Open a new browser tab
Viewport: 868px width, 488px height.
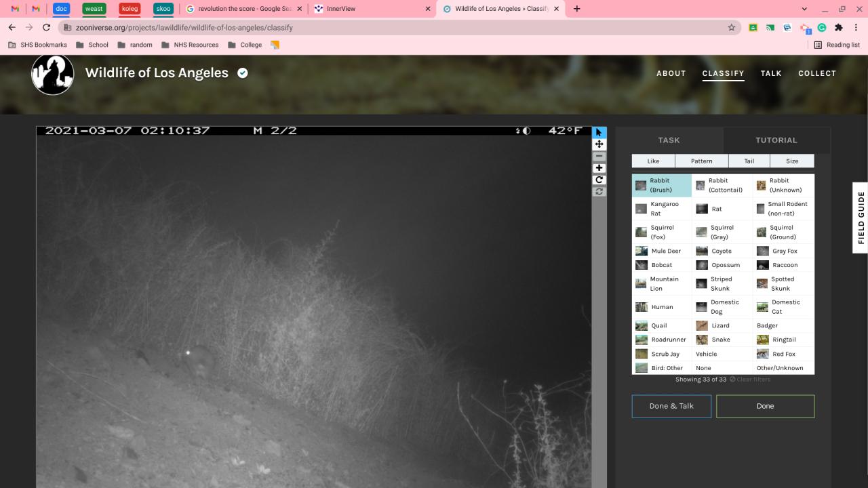point(577,9)
